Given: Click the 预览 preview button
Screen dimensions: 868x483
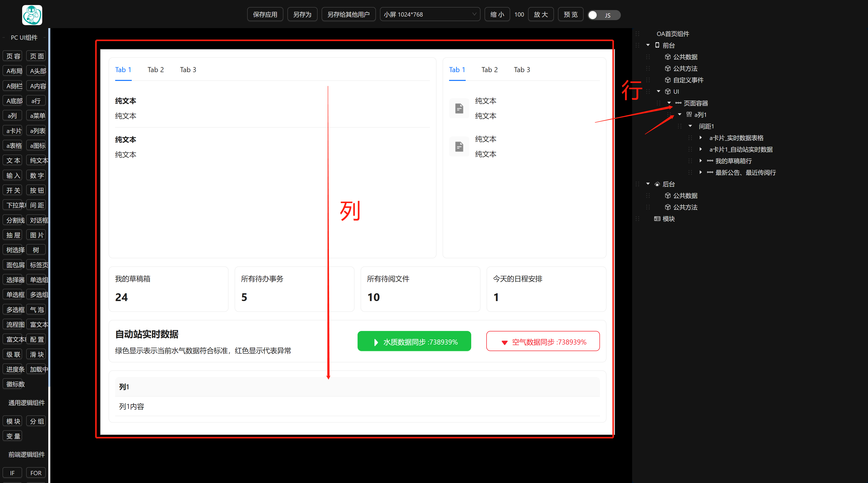Looking at the screenshot, I should point(570,15).
